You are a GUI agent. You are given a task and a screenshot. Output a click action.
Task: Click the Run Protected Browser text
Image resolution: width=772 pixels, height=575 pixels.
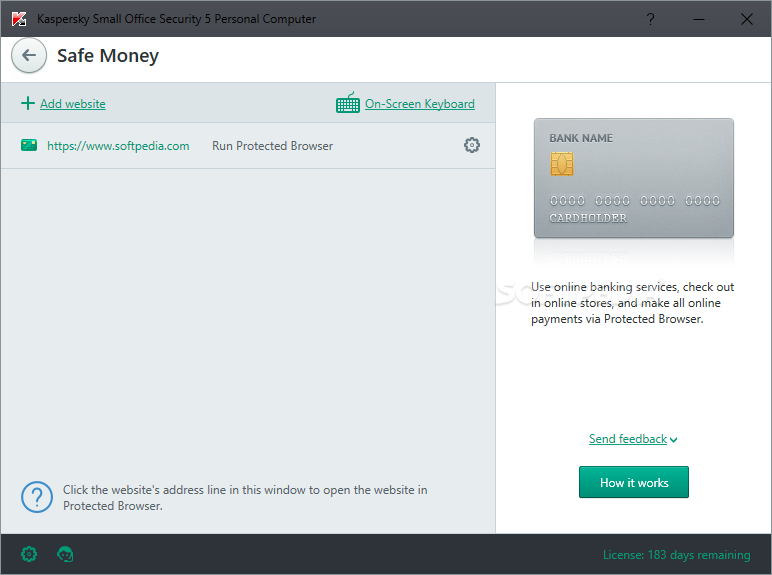pos(272,146)
